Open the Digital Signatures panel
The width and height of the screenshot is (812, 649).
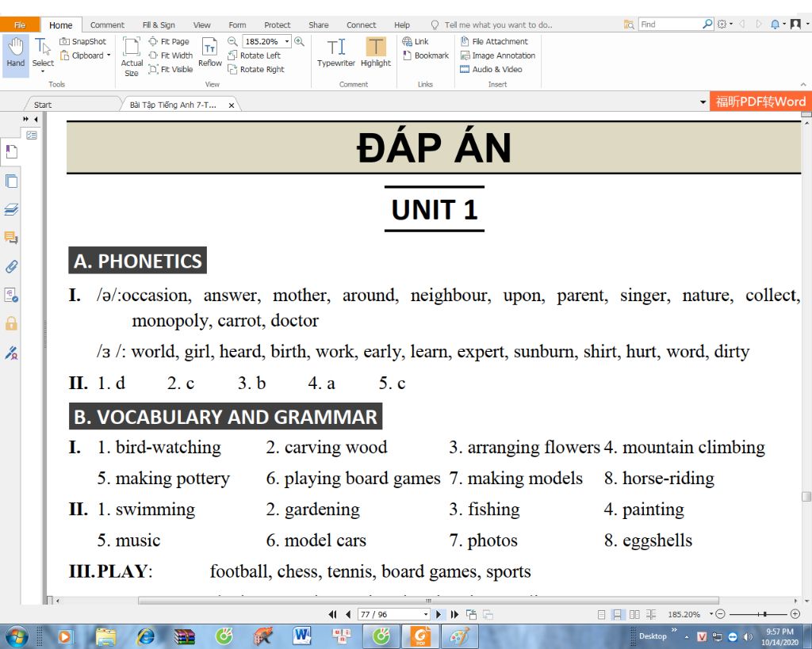point(11,353)
